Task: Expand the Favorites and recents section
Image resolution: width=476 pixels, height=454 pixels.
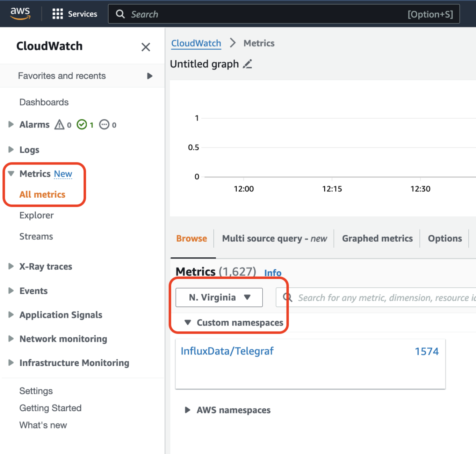Action: pos(150,76)
